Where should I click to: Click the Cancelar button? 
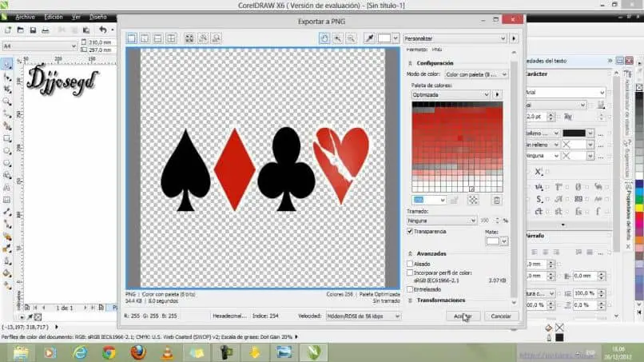(501, 316)
